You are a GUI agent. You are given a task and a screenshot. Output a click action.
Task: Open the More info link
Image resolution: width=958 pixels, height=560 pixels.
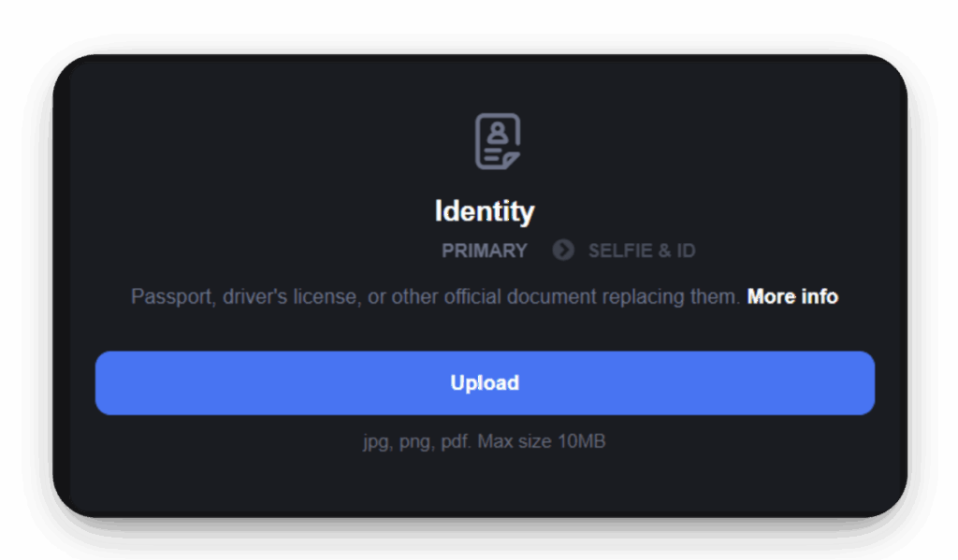[x=792, y=296]
